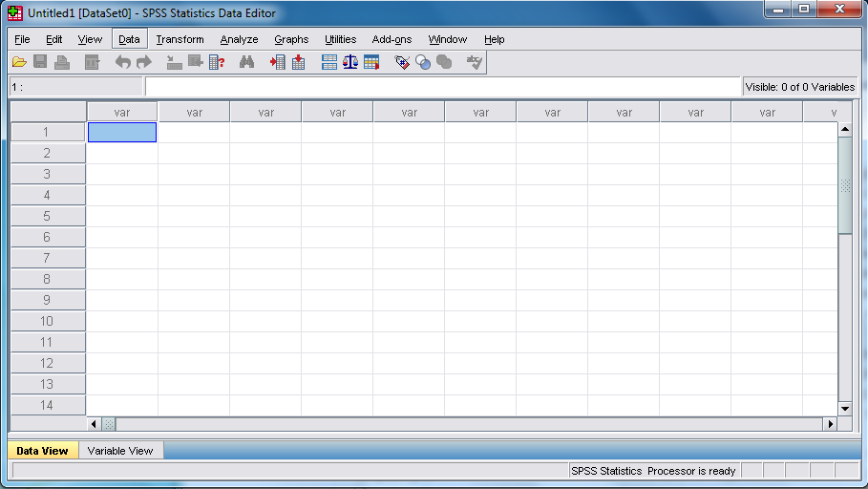Close the SPSS Data Editor window
The width and height of the screenshot is (868, 489).
click(839, 9)
